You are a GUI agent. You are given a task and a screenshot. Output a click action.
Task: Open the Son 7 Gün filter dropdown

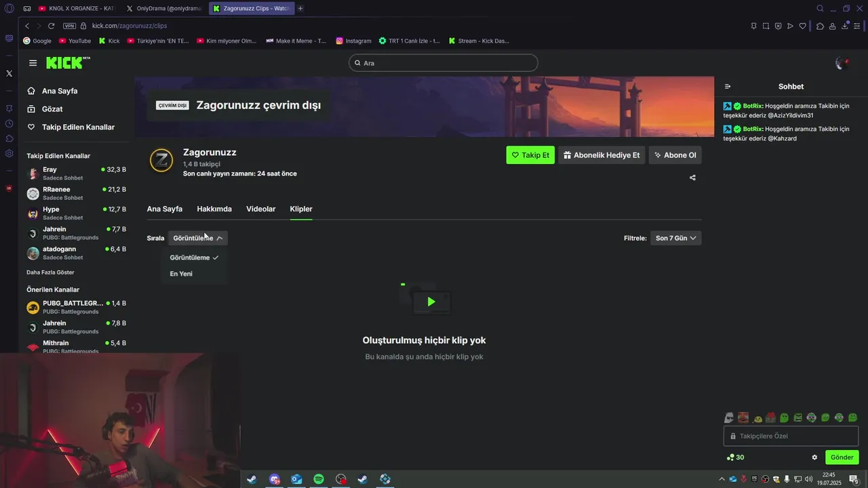675,238
